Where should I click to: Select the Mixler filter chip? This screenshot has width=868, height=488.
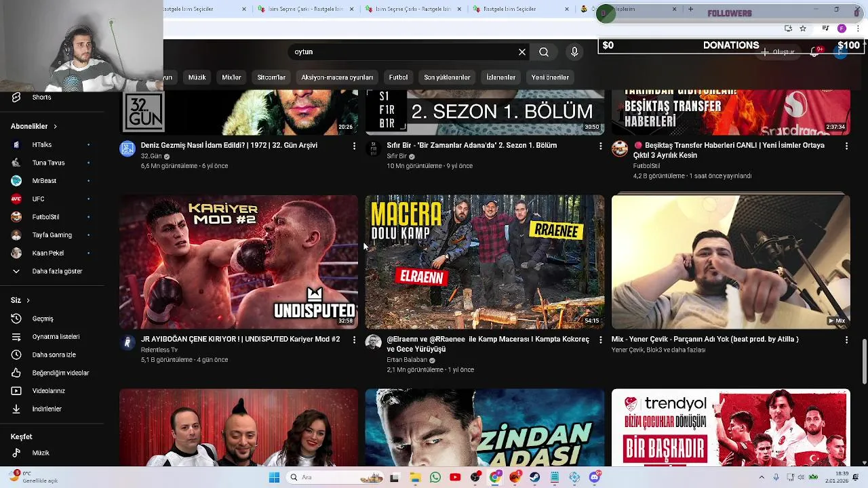tap(231, 77)
